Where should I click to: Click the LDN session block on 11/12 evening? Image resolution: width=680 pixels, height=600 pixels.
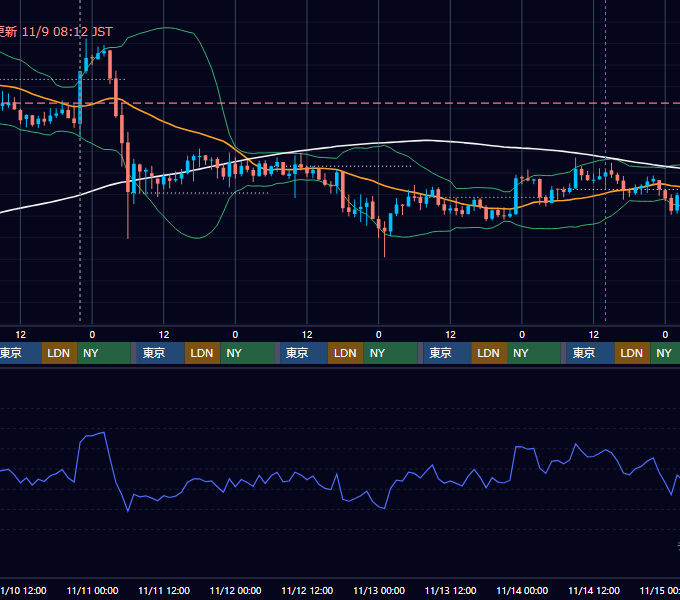pos(346,353)
